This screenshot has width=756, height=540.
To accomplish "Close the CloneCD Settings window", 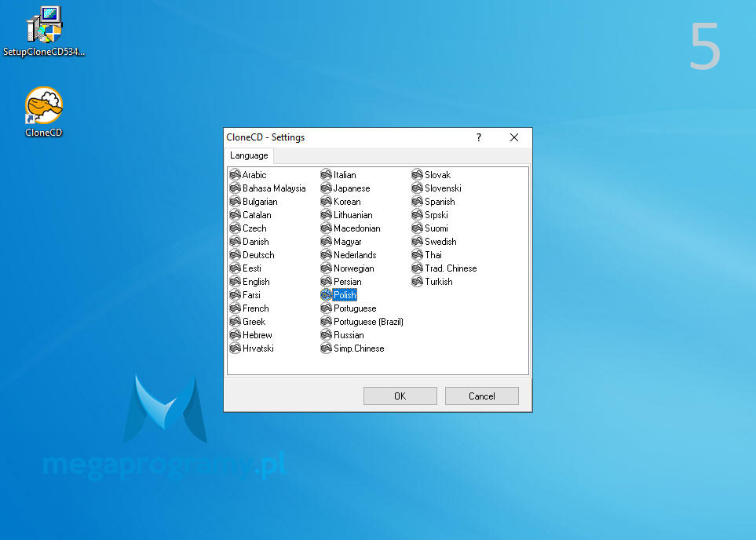I will (514, 137).
